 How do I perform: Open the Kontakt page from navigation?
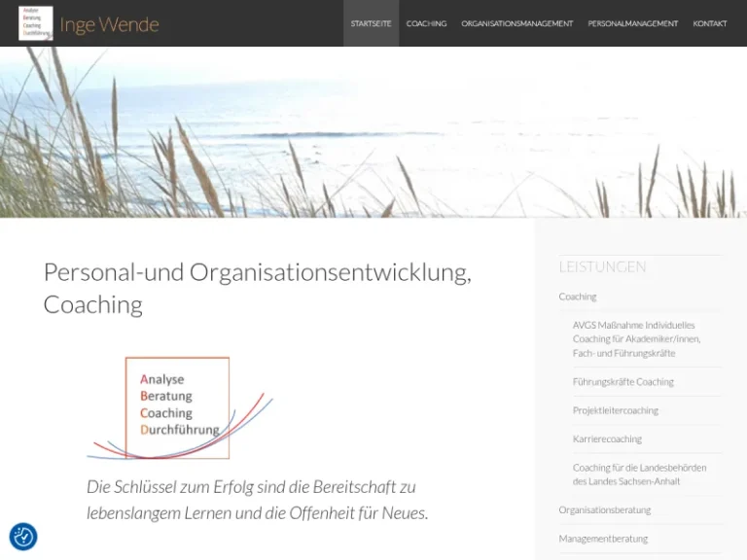click(x=710, y=23)
